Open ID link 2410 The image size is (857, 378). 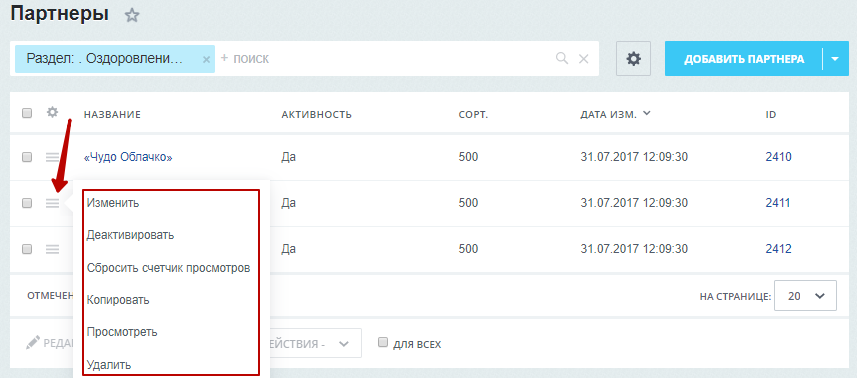pyautogui.click(x=778, y=157)
